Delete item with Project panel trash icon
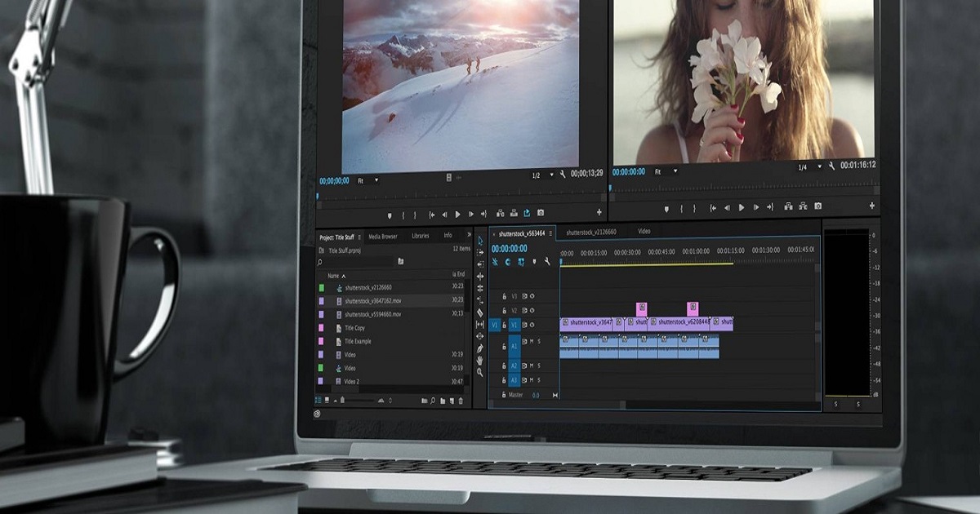This screenshot has width=980, height=514. point(461,401)
